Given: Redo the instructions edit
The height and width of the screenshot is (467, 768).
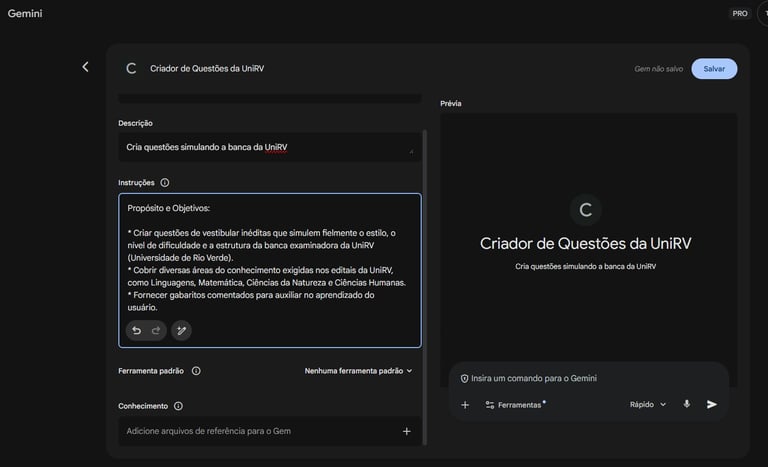Looking at the screenshot, I should tap(156, 331).
